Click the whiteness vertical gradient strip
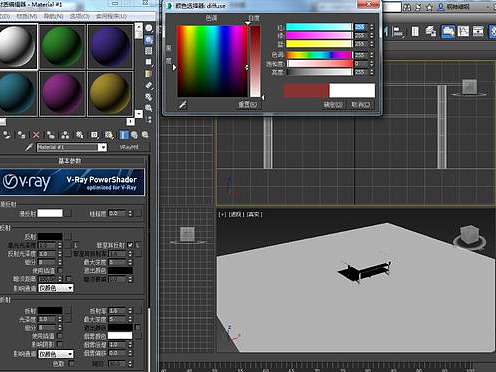This screenshot has width=496, height=372. click(255, 61)
